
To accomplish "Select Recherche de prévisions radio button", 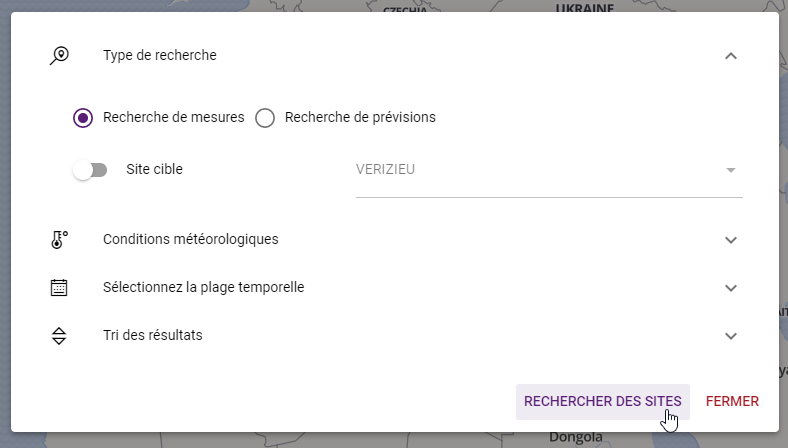I will [x=265, y=117].
